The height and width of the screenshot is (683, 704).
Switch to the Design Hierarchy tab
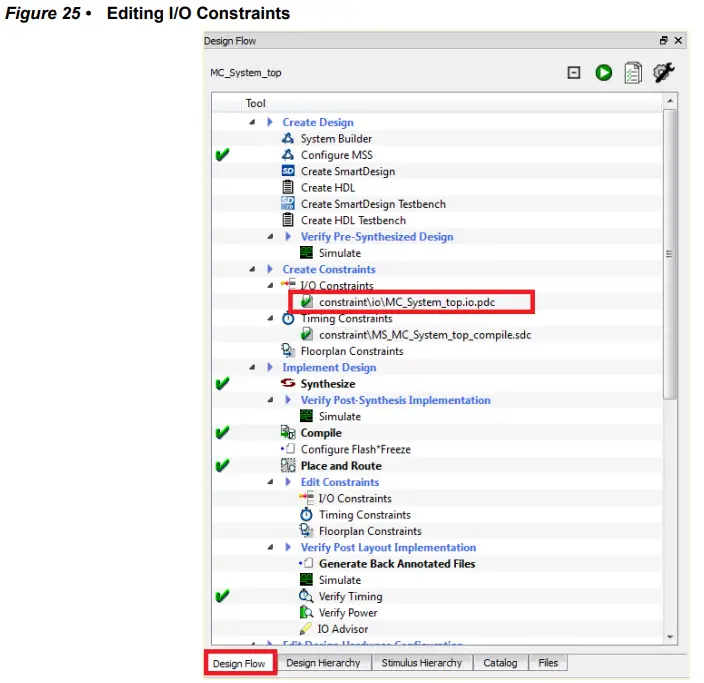[x=322, y=663]
